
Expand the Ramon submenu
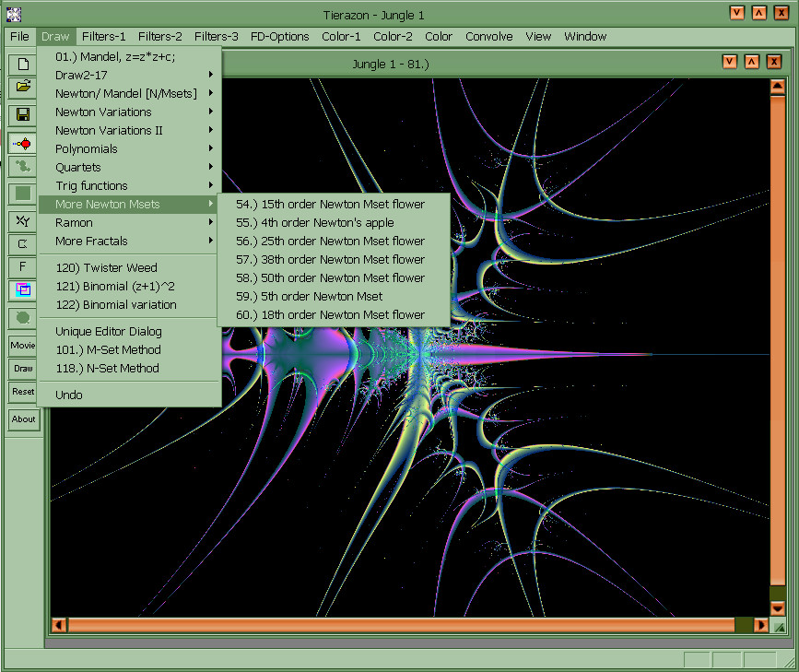pyautogui.click(x=129, y=222)
